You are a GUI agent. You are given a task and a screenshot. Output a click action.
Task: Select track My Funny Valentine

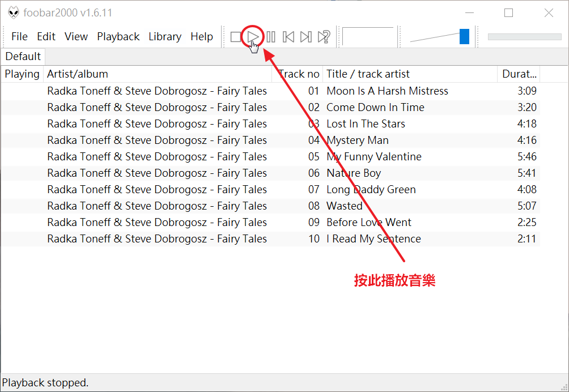point(374,157)
